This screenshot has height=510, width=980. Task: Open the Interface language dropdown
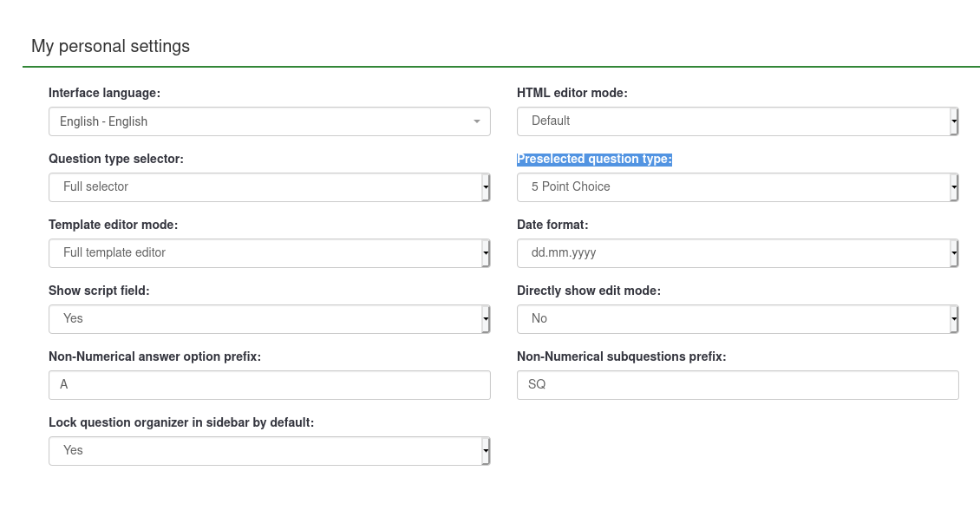pos(269,121)
